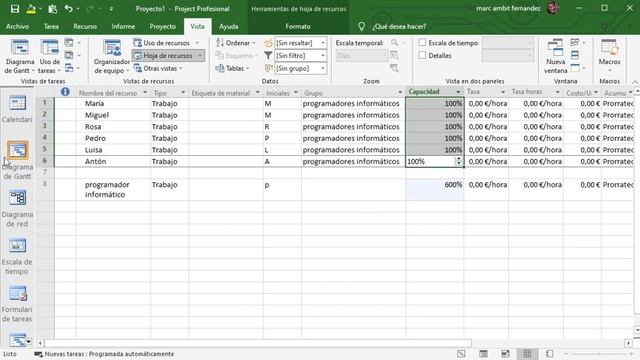The image size is (640, 360).
Task: Click the Uso de recursos button
Action: click(166, 43)
